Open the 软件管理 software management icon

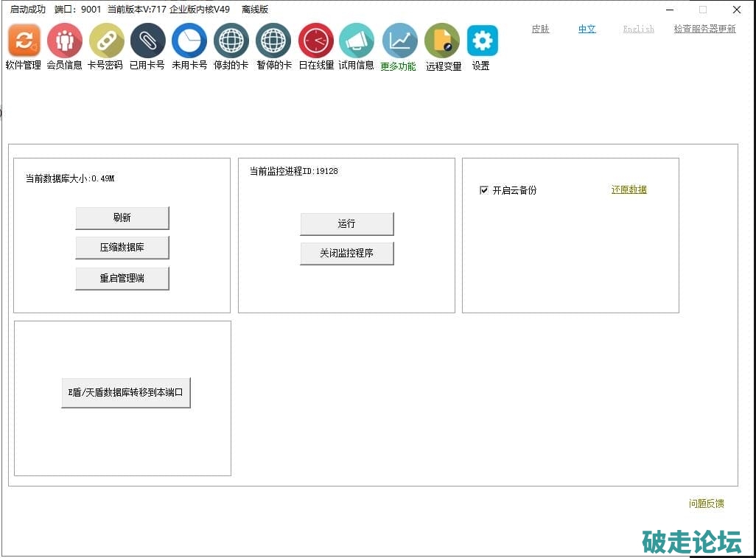[24, 41]
